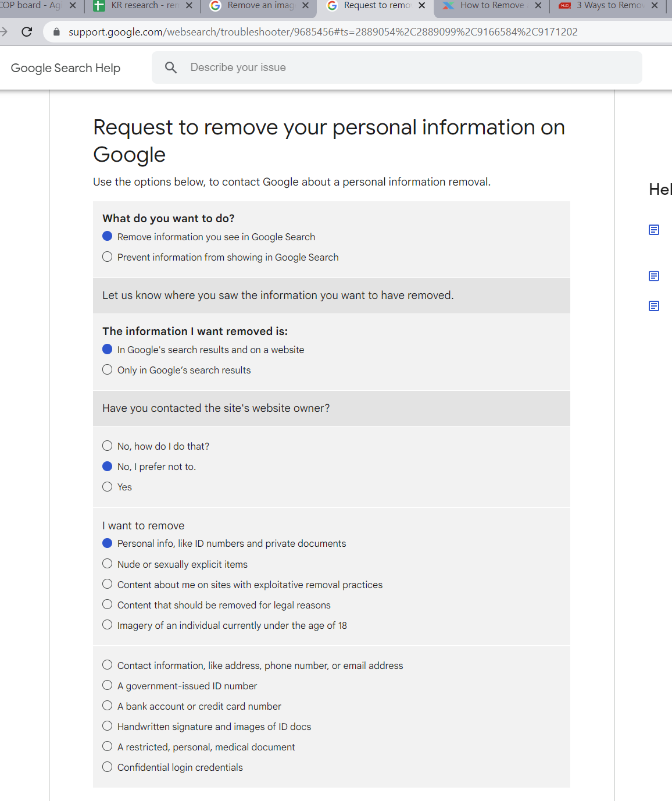Screen dimensions: 672x801
Task: Click the MUO favicon on 3 Ways tab
Action: (x=565, y=7)
